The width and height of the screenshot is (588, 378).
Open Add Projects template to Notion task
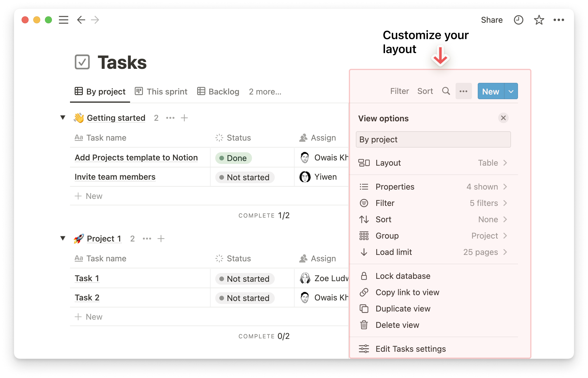[136, 157]
